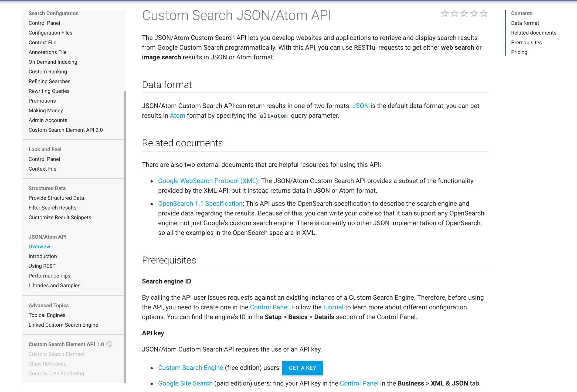Viewport: 577px width, 392px height.
Task: Jump to Pricing in Contents
Action: click(519, 52)
